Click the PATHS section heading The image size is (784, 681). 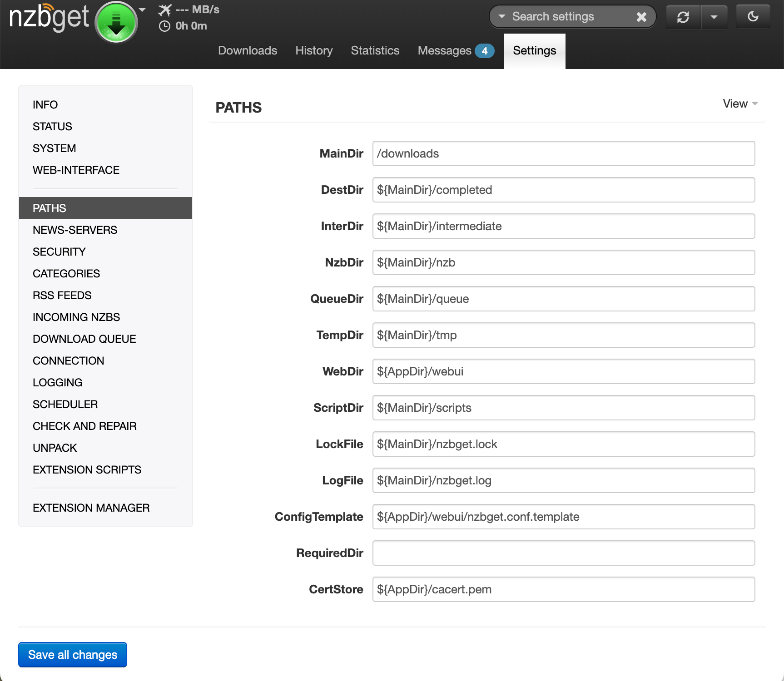point(238,108)
